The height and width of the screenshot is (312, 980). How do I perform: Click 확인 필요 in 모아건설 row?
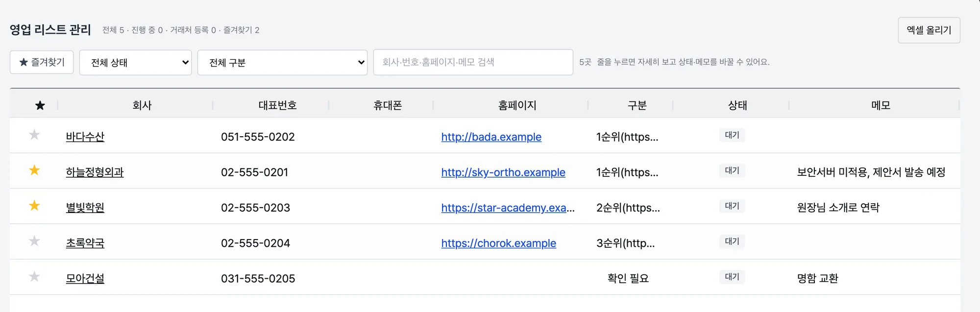click(x=628, y=278)
